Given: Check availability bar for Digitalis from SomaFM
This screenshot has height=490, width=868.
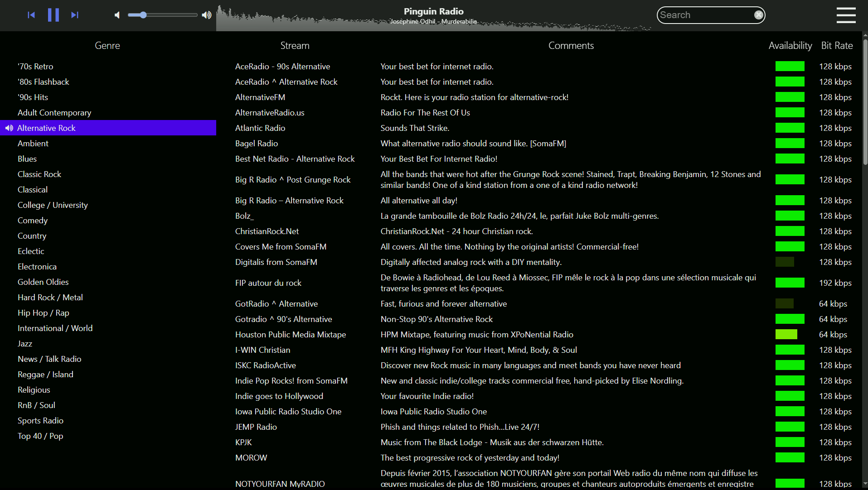Looking at the screenshot, I should click(785, 262).
